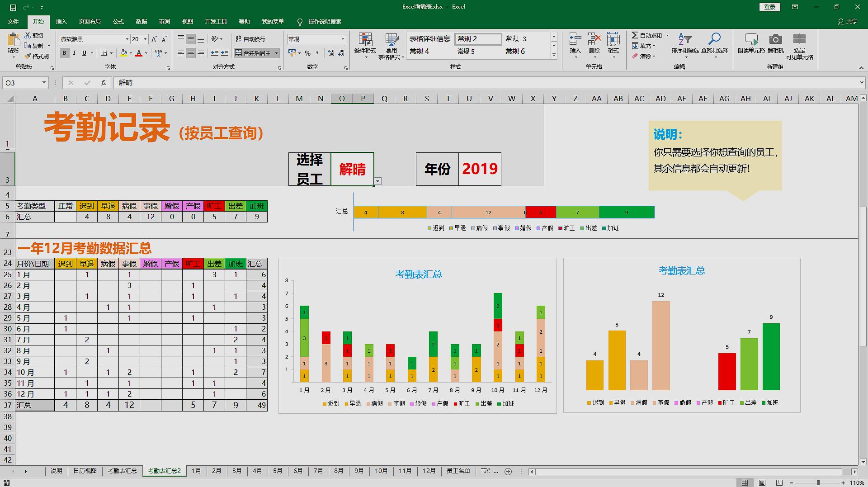Open the Camera (照相机) tool
The image size is (868, 487).
point(776,43)
